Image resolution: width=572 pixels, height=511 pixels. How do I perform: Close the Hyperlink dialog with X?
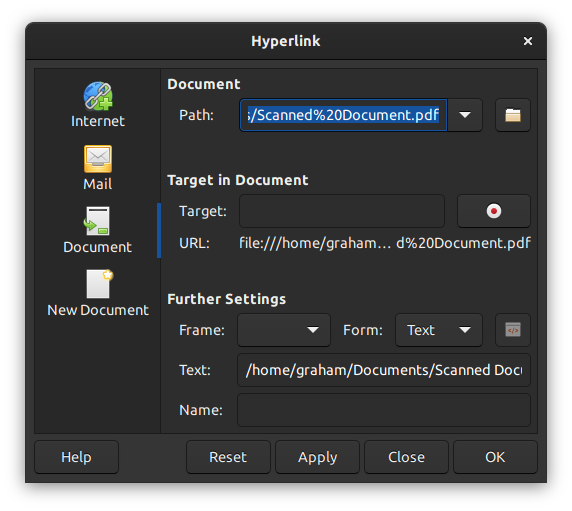527,41
